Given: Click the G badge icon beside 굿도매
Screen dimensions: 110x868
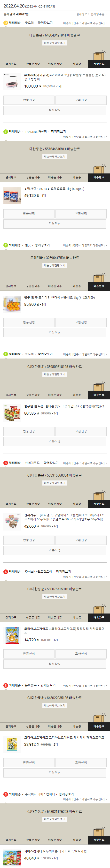Looking at the screenshot, I should [5, 23].
